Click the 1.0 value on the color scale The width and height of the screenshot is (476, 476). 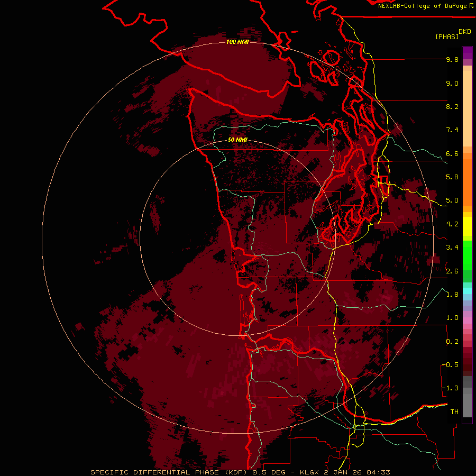click(x=452, y=318)
